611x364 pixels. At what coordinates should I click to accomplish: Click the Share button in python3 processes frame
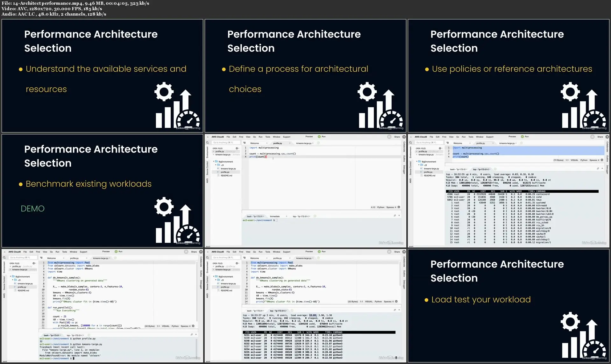[397, 252]
